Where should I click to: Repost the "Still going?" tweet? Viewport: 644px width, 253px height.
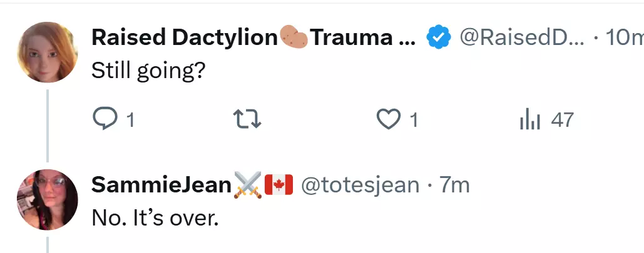pos(246,119)
